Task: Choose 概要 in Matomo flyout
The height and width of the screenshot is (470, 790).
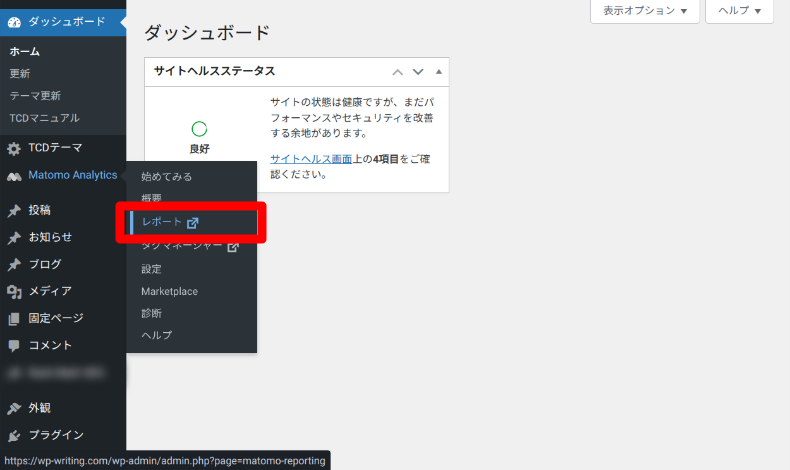Action: [151, 198]
